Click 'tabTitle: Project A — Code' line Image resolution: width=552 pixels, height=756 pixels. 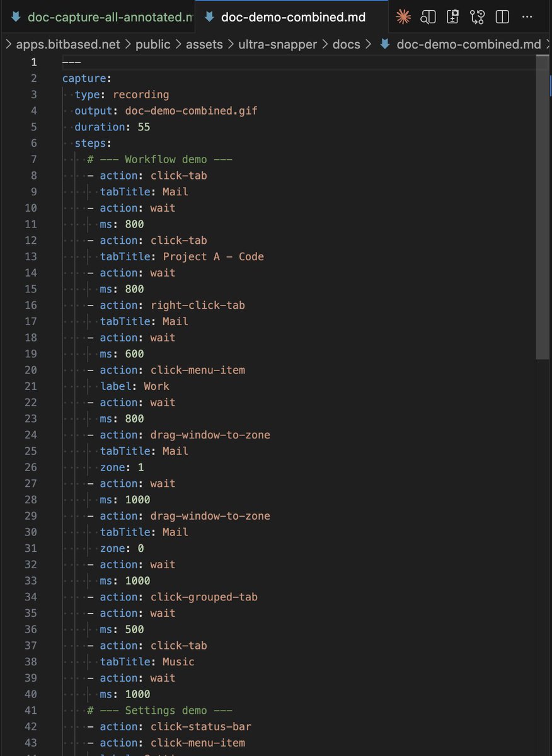pyautogui.click(x=181, y=256)
